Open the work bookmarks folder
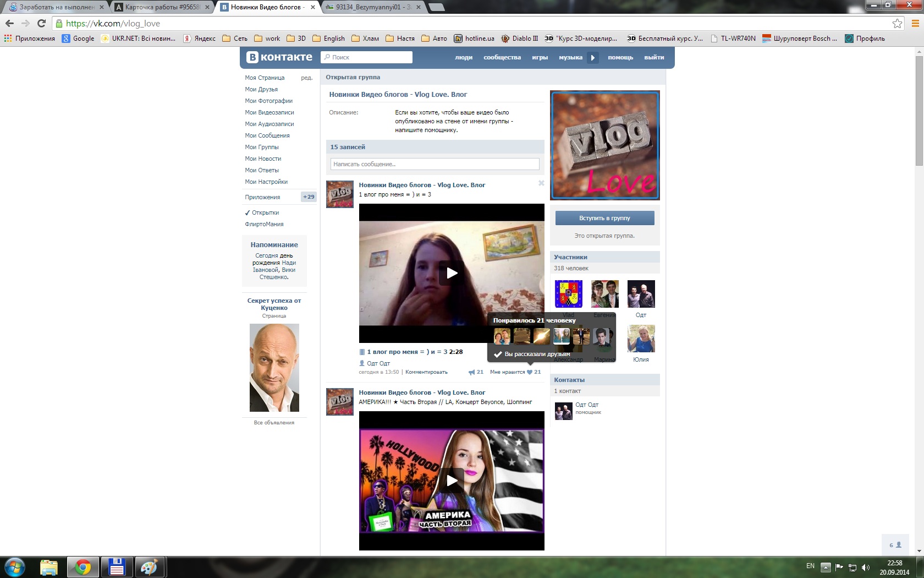924x578 pixels. [x=267, y=39]
